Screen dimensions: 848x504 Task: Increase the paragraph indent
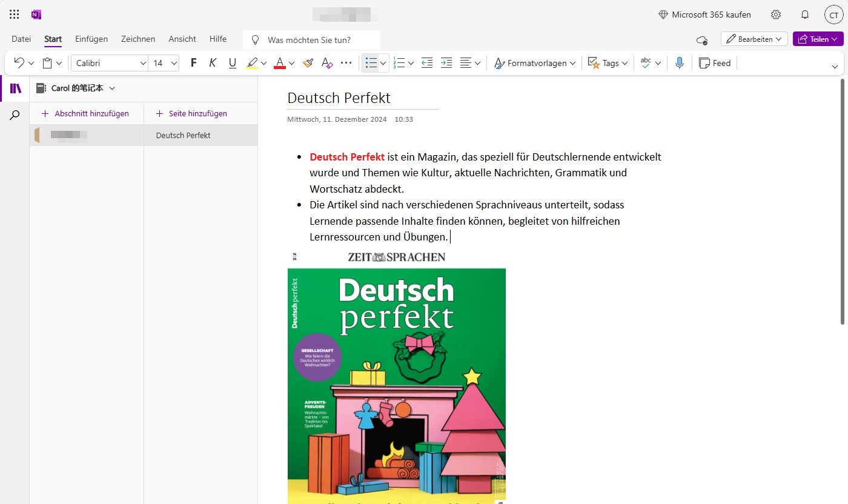tap(446, 63)
